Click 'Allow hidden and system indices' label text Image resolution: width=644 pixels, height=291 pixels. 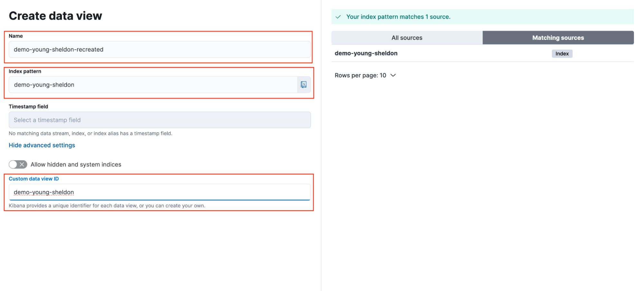pos(76,164)
